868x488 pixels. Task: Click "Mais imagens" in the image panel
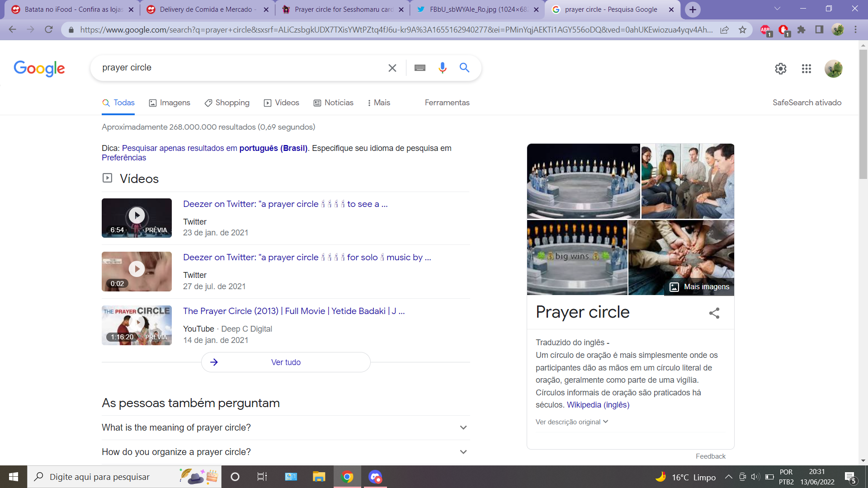[x=699, y=287]
